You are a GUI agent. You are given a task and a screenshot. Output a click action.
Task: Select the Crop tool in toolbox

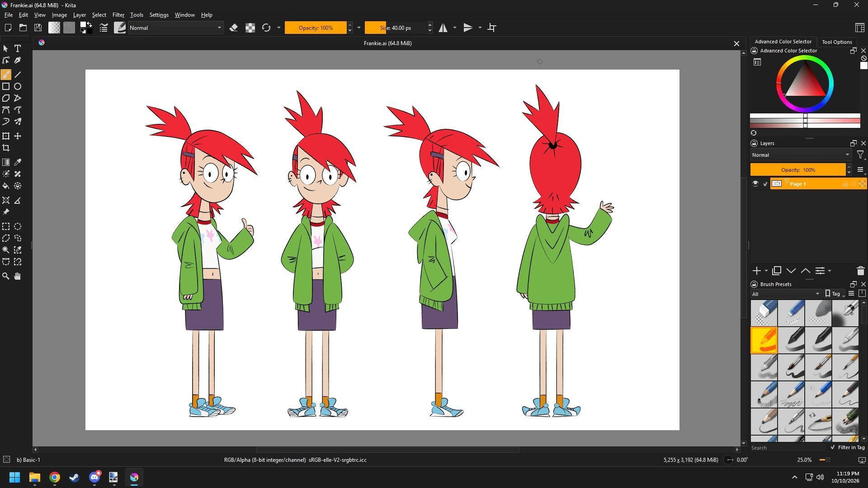click(6, 148)
